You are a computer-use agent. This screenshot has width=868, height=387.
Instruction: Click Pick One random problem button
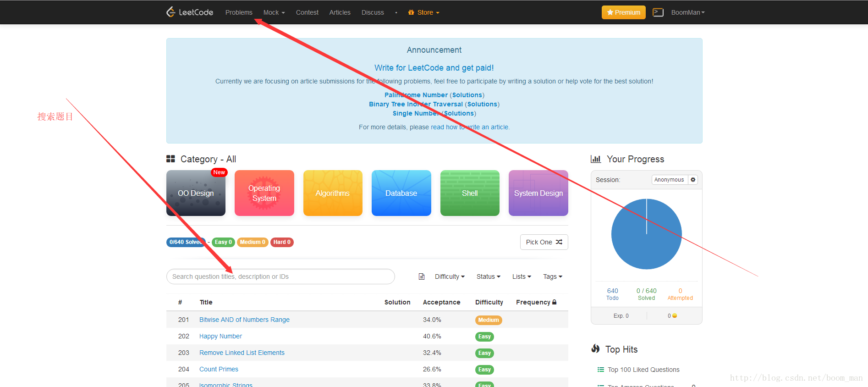pyautogui.click(x=544, y=242)
